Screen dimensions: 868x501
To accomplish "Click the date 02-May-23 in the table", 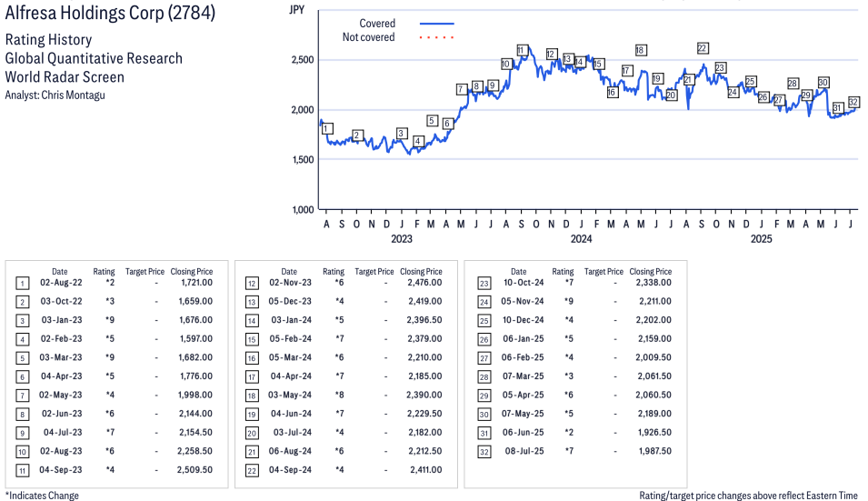I will click(60, 395).
